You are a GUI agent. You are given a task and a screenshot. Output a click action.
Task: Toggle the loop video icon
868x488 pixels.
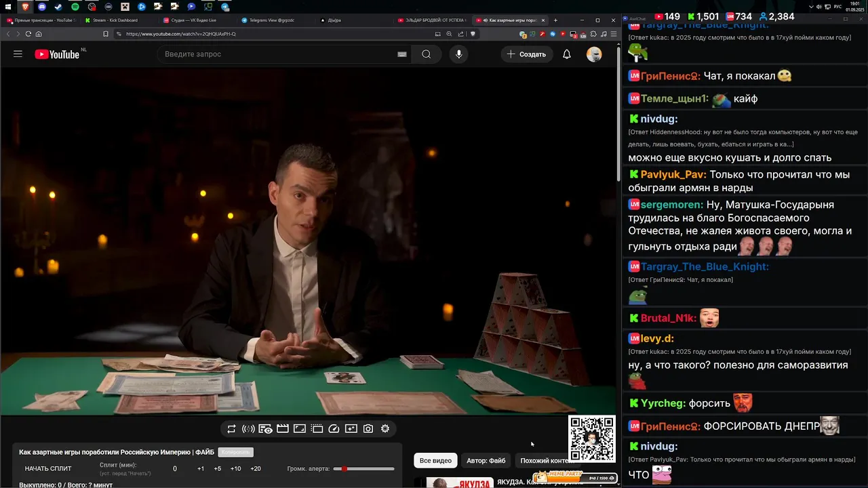coord(231,428)
